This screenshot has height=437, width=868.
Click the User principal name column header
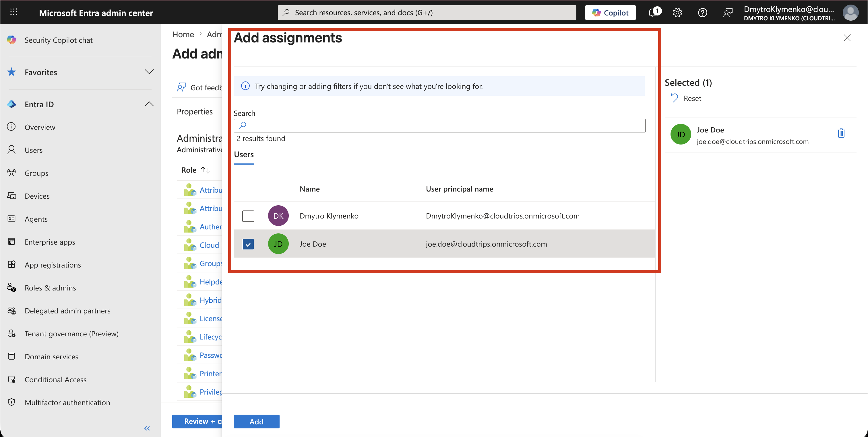pos(459,189)
